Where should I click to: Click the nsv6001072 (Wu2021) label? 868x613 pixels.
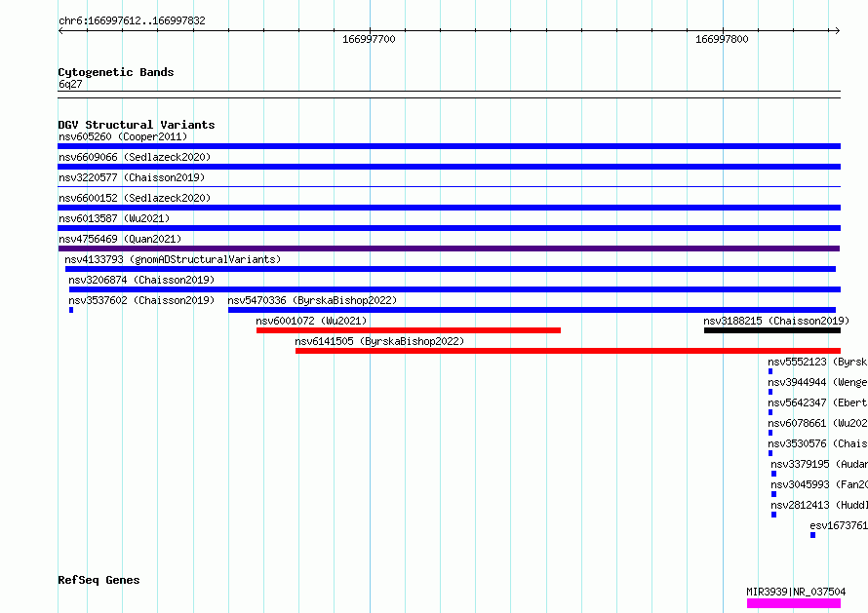pos(311,321)
